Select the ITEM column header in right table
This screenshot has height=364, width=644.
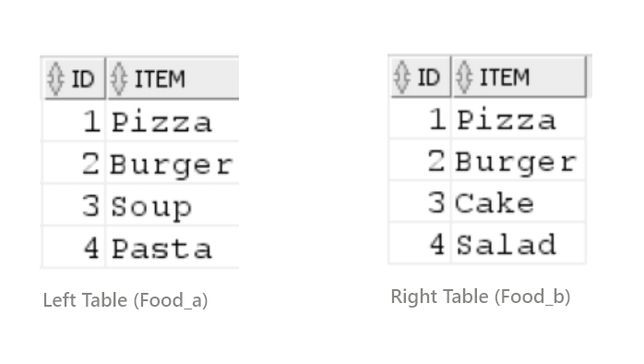519,77
